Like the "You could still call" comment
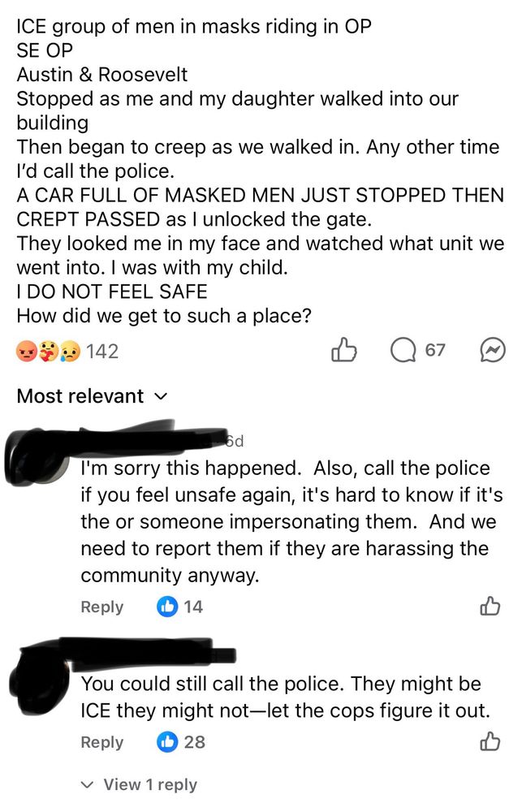 [490, 741]
